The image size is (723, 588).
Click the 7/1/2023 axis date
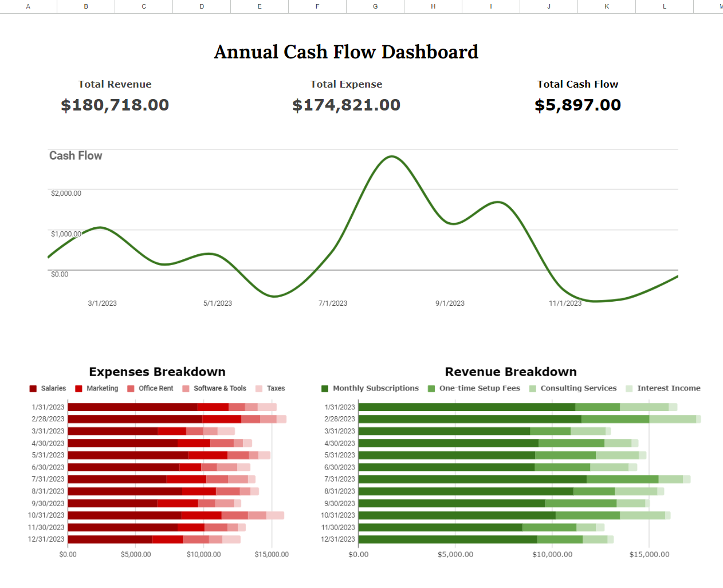pos(333,303)
